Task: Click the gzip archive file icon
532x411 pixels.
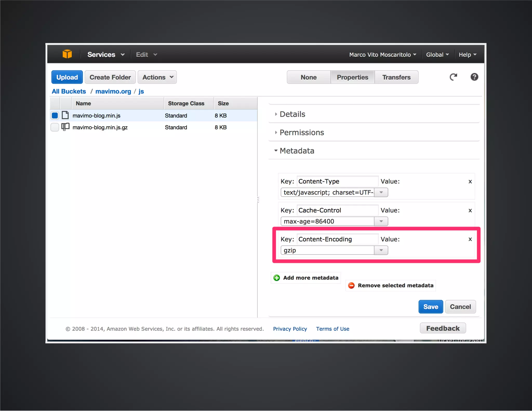Action: pyautogui.click(x=65, y=127)
